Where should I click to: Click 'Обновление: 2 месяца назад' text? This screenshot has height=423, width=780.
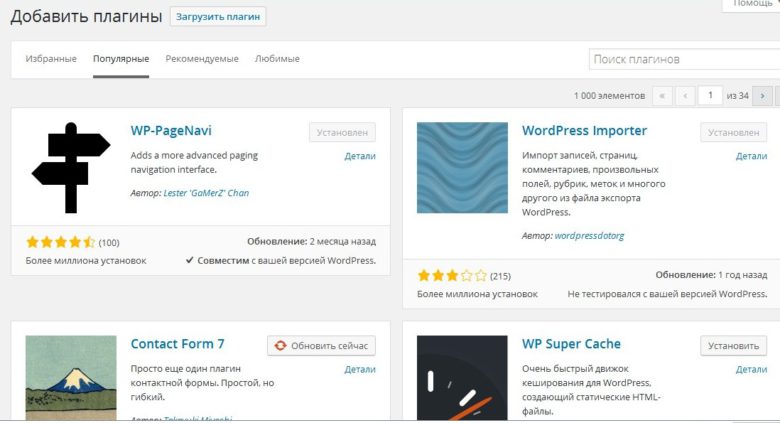click(311, 242)
